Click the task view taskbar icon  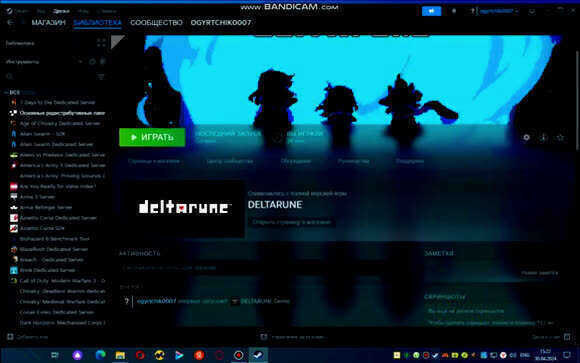pos(55,355)
